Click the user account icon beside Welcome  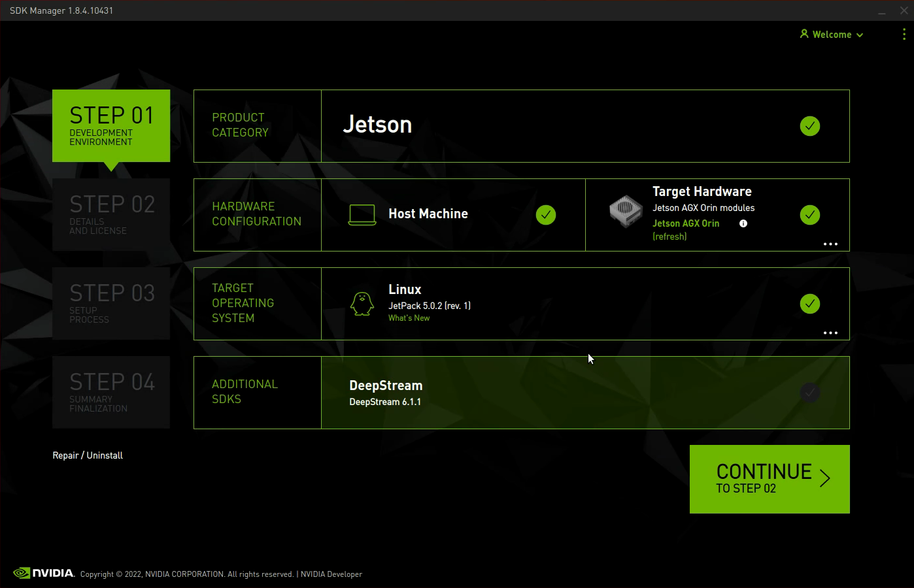pos(804,34)
